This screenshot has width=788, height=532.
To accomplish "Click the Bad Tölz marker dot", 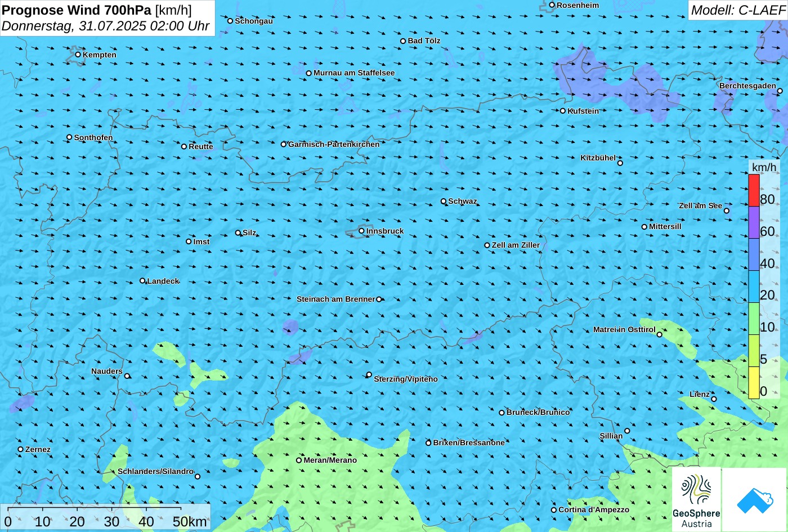I will (403, 41).
